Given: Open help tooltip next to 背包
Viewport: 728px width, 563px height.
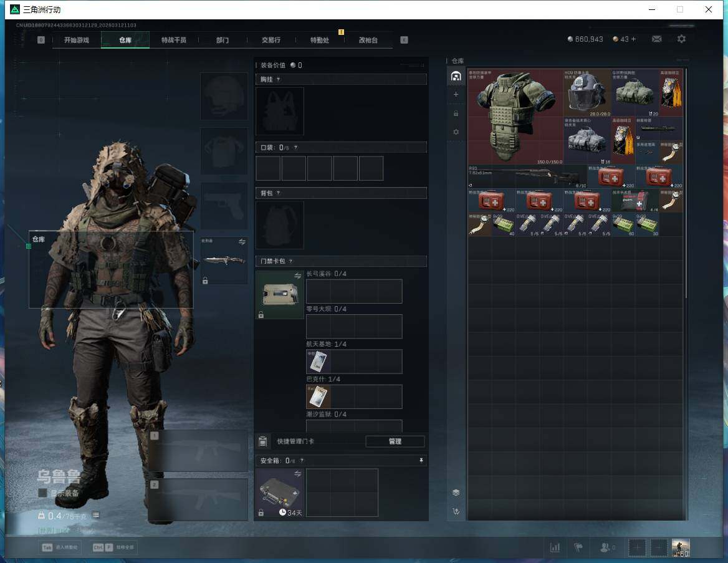Looking at the screenshot, I should (x=278, y=193).
